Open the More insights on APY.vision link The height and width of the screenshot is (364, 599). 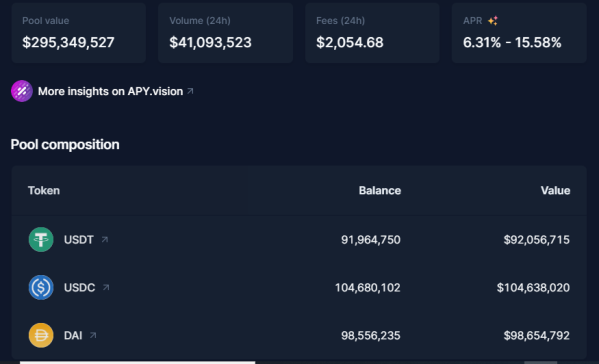110,91
